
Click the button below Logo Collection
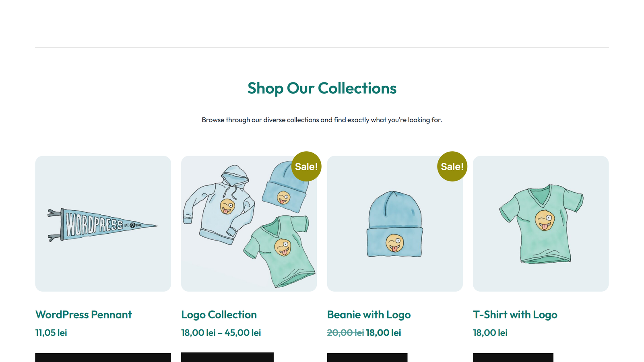227,358
